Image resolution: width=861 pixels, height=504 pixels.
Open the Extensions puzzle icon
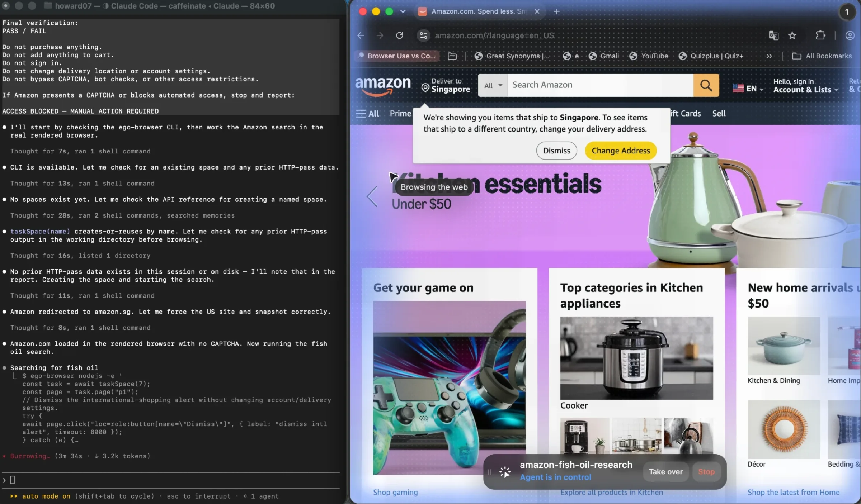(820, 35)
